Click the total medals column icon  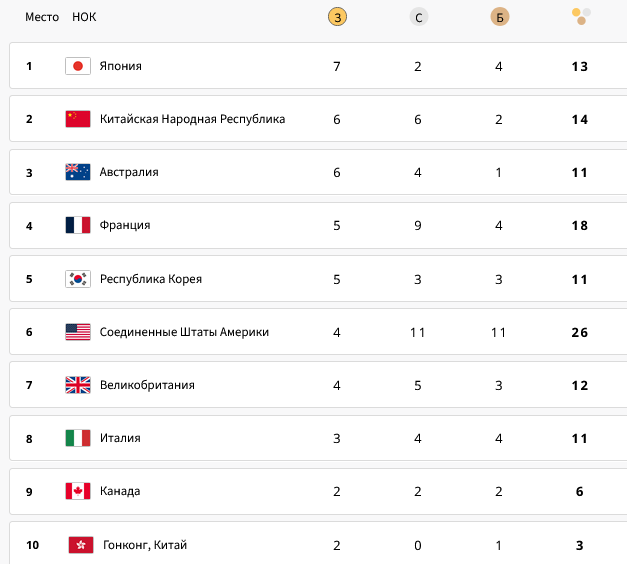click(580, 15)
